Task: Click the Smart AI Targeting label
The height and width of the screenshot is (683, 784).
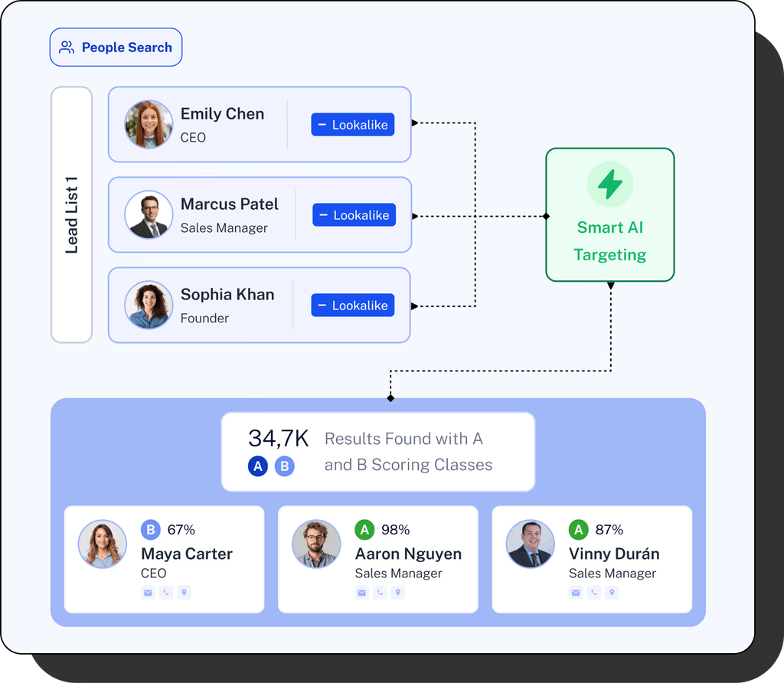Action: point(610,241)
